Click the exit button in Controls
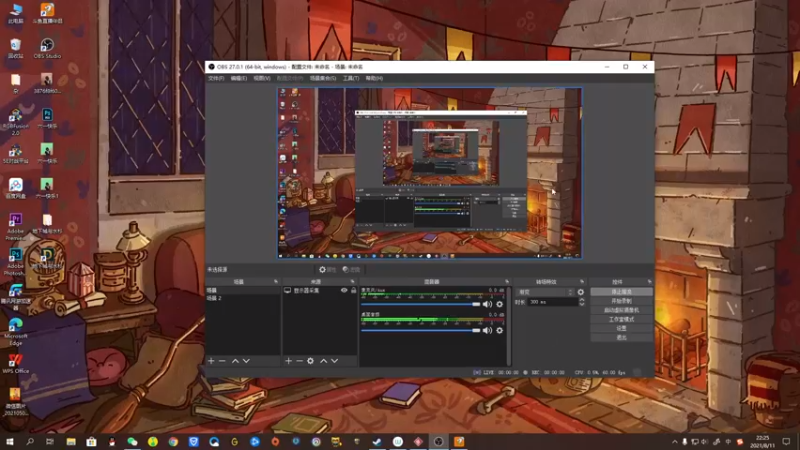 pyautogui.click(x=621, y=338)
